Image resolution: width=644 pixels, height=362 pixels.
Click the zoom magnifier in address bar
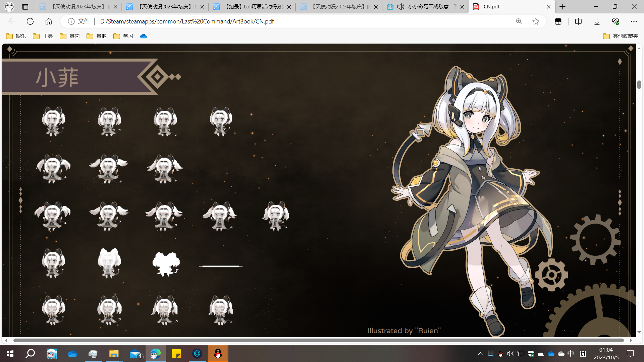519,21
